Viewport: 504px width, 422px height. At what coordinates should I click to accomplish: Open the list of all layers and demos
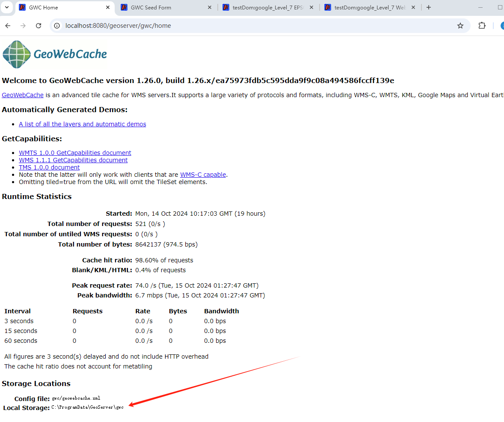[82, 124]
